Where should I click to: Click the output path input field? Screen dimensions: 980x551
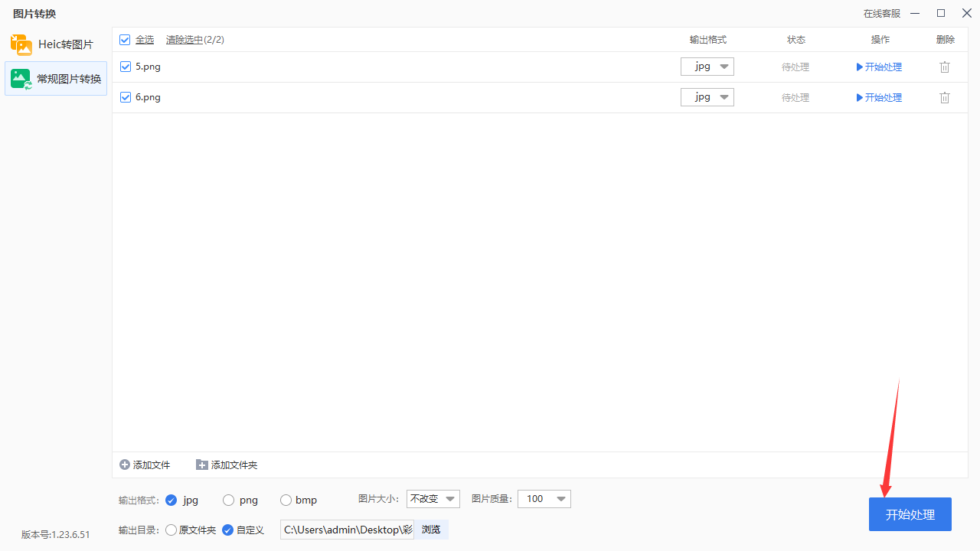[x=347, y=530]
